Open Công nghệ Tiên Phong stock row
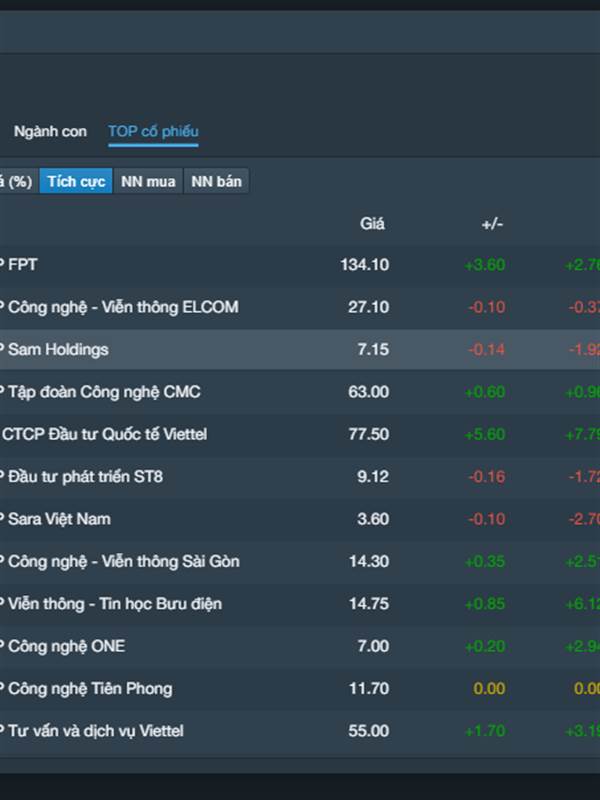The height and width of the screenshot is (800, 600). pyautogui.click(x=300, y=688)
